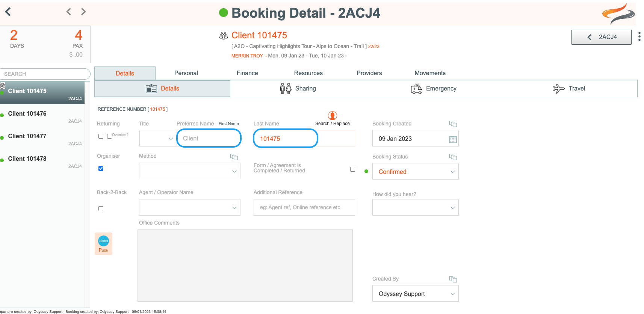Screen dimensions: 644x314
Task: Select Client 101477 in sidebar list
Action: (x=42, y=138)
